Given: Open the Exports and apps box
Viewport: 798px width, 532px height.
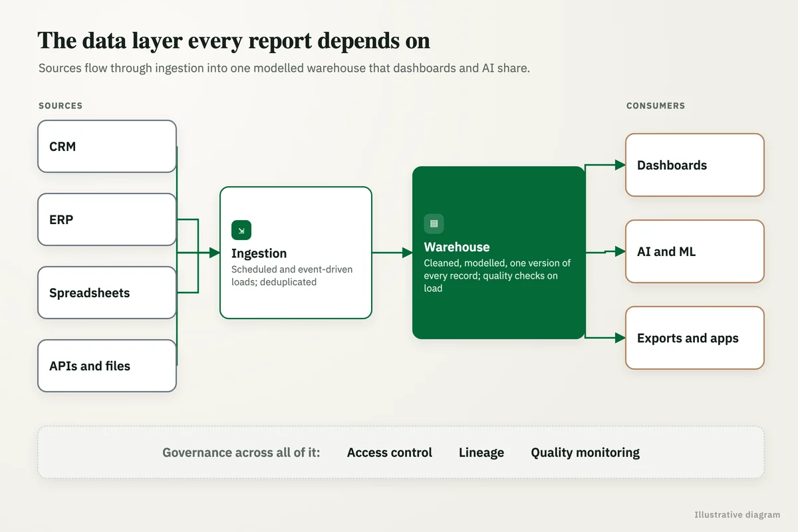Looking at the screenshot, I should click(695, 338).
